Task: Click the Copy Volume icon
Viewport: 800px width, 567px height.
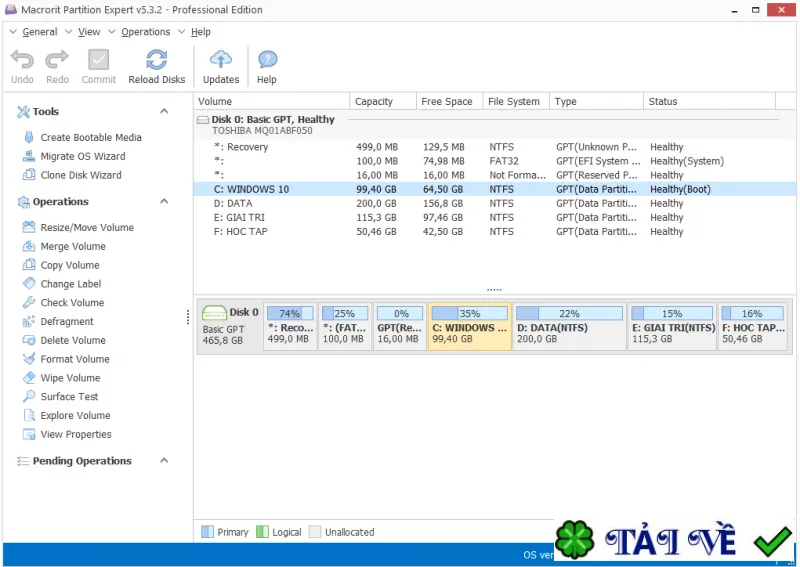Action: coord(29,265)
